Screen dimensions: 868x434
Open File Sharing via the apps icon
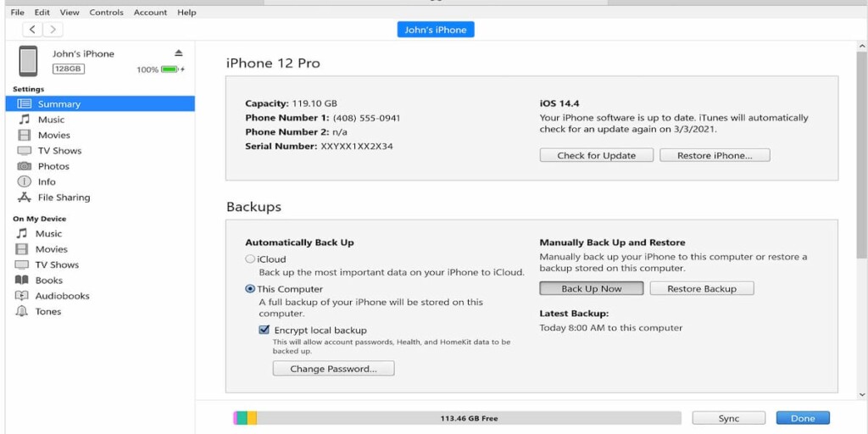24,197
